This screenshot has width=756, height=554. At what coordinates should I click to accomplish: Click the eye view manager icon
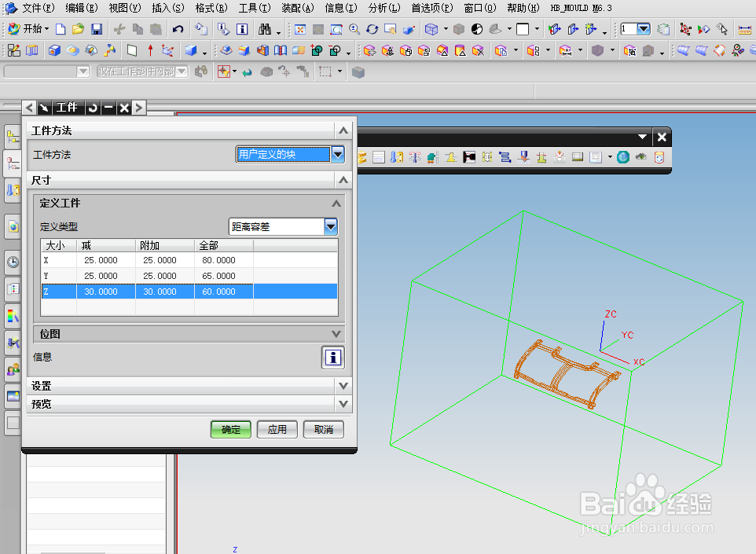[x=640, y=157]
